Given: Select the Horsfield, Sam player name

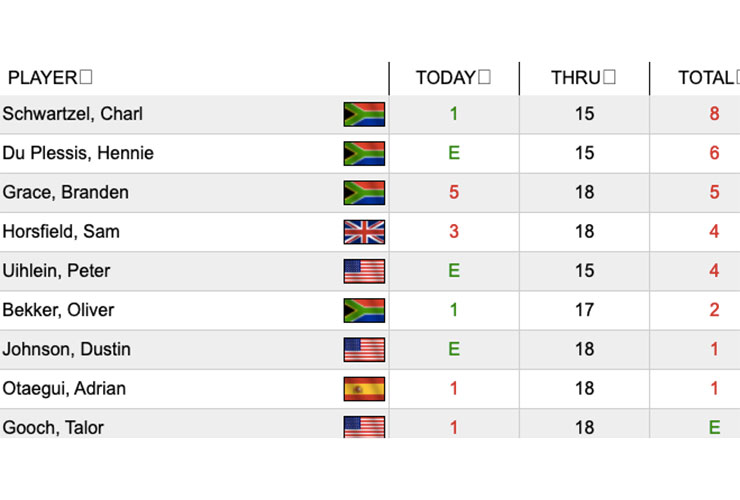Looking at the screenshot, I should (x=61, y=232).
